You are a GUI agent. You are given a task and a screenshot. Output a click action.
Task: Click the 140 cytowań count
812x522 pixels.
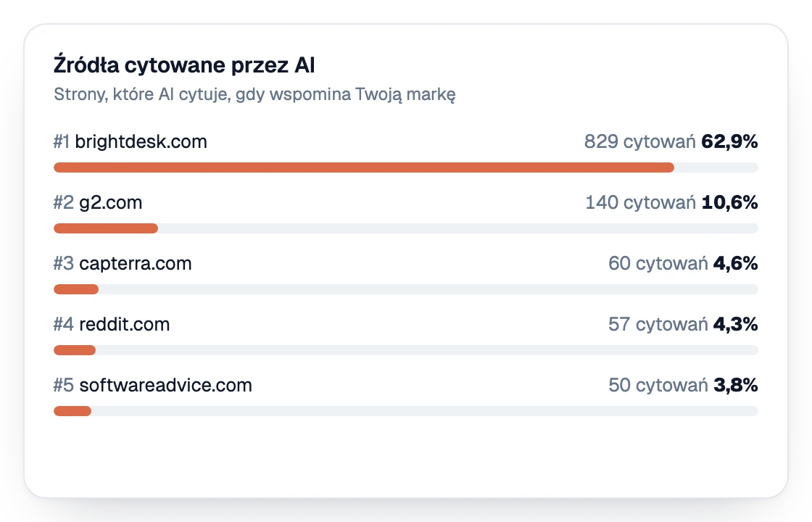point(640,202)
